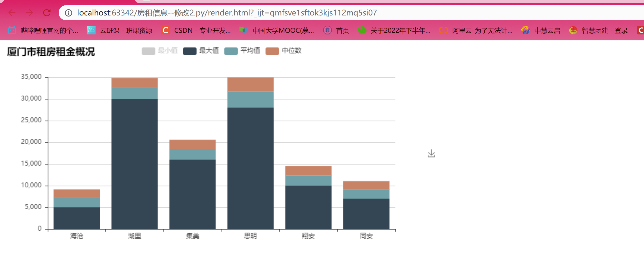Viewport: 644px width, 277px height.
Task: Click the Bilibili bookmark favicon
Action: [x=12, y=30]
